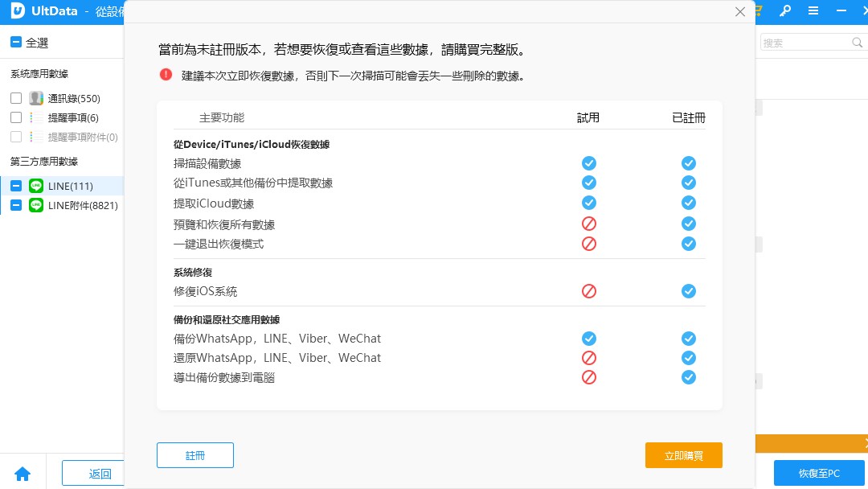Open the register key icon in title bar
This screenshot has width=868, height=489.
click(785, 11)
